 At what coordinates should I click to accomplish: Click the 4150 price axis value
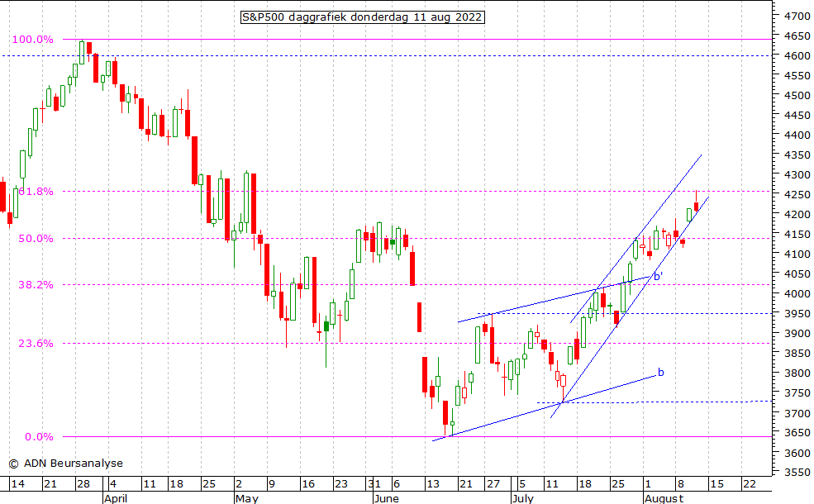(x=797, y=234)
